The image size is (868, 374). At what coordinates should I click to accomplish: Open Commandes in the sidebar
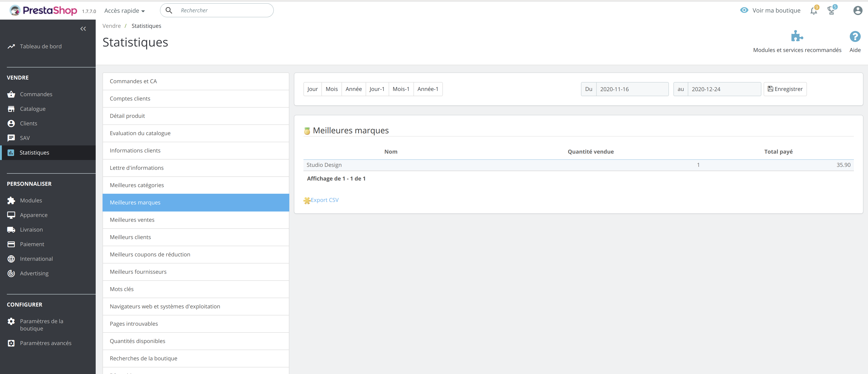pyautogui.click(x=36, y=94)
